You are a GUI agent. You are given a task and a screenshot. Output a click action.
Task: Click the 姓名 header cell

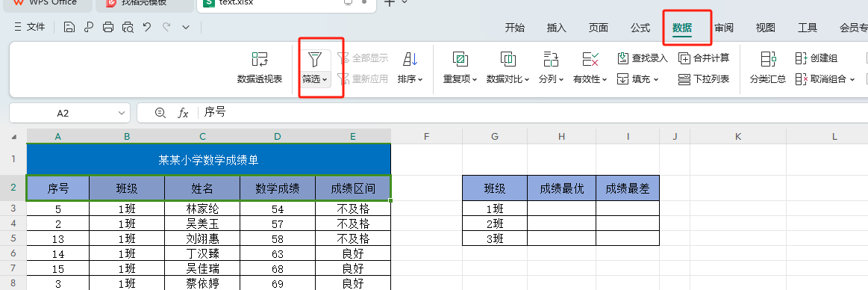pos(202,188)
